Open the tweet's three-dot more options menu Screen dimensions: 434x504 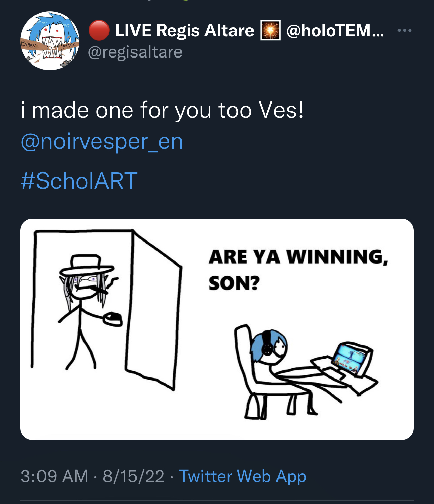[x=404, y=31]
